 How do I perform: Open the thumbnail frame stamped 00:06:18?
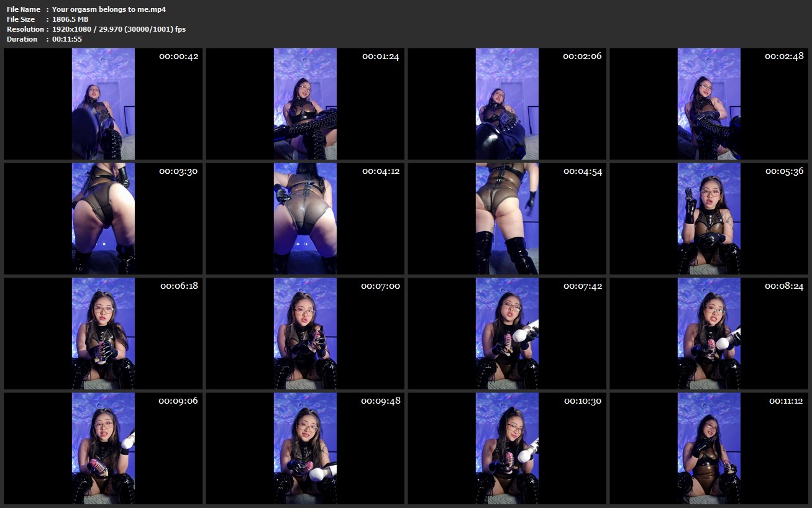(103, 333)
